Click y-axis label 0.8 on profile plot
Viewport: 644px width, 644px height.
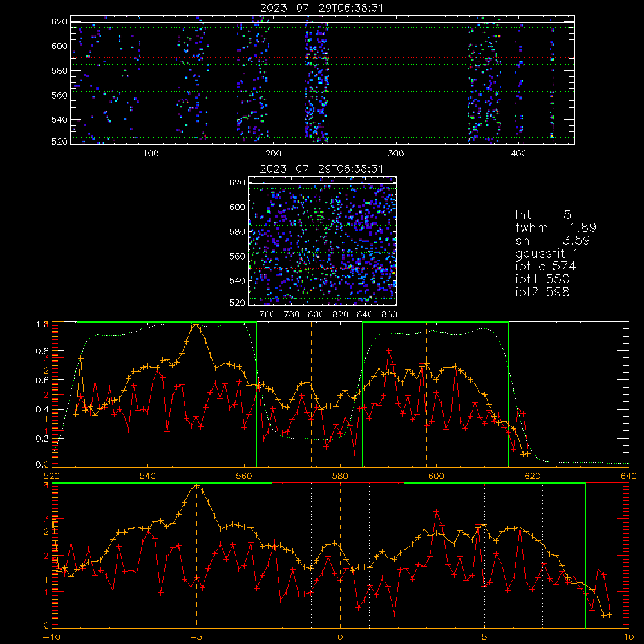click(42, 351)
